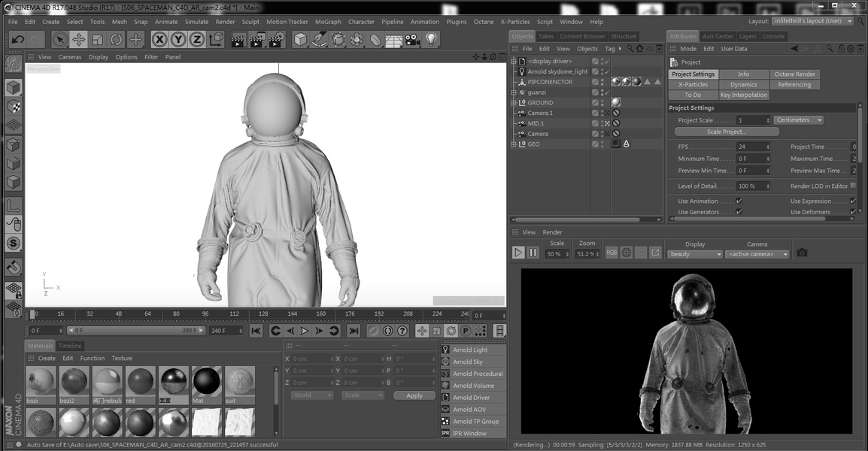Toggle Use Generators checkbox
The height and width of the screenshot is (451, 868).
tap(739, 211)
